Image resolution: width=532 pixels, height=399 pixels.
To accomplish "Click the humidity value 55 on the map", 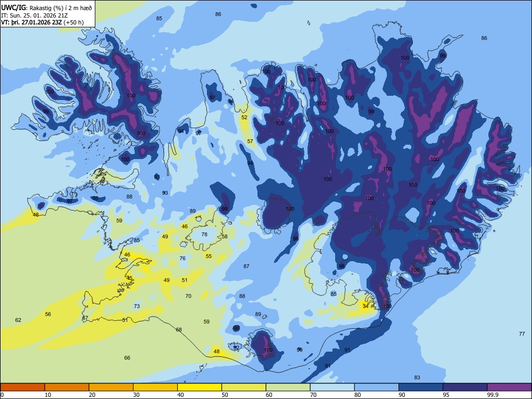I will [209, 256].
